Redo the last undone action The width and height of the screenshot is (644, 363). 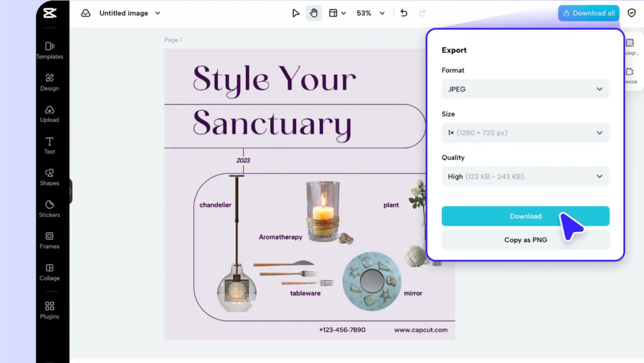click(422, 13)
